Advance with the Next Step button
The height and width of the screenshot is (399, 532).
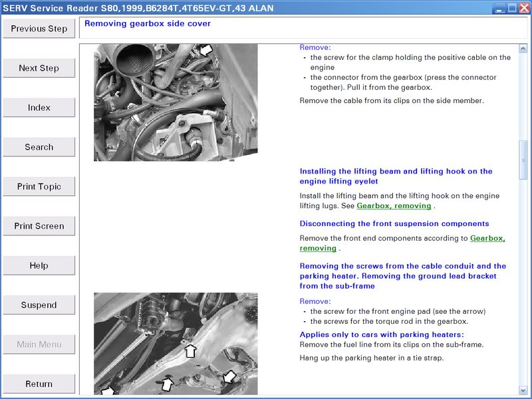[39, 68]
